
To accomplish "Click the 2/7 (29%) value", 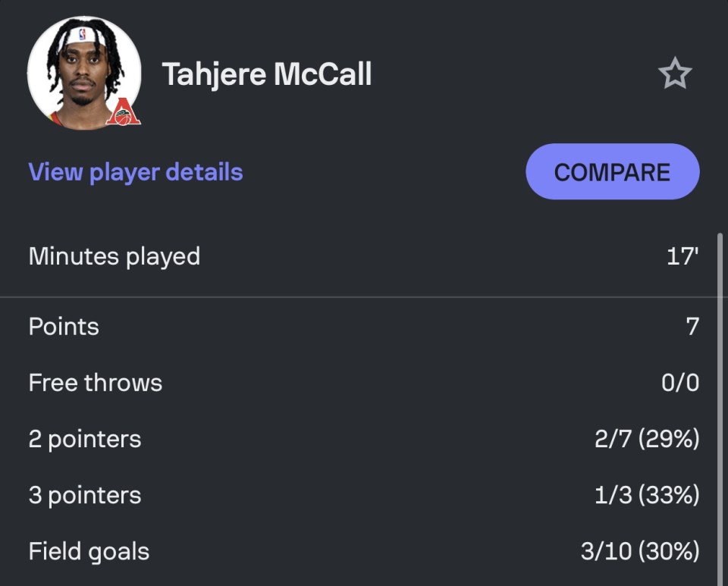I will 647,439.
